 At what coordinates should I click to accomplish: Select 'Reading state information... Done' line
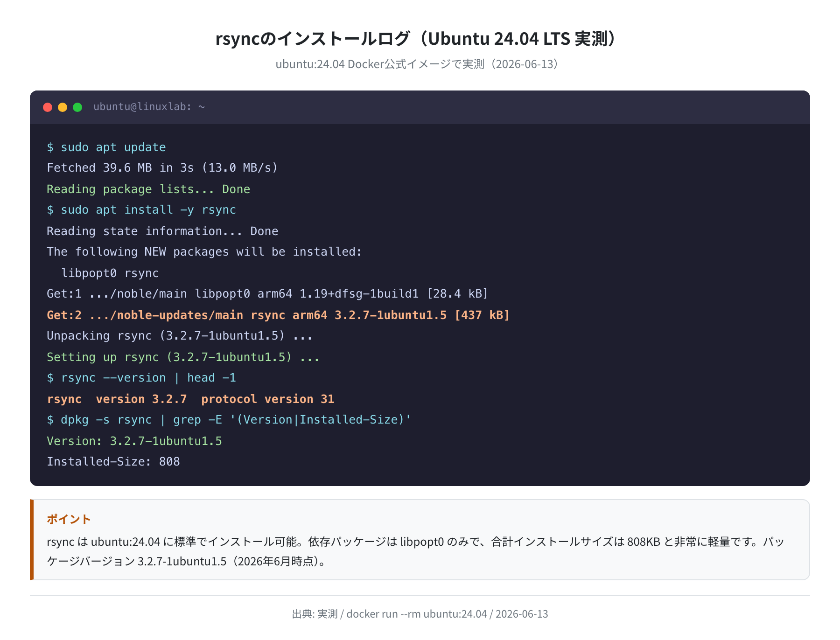[162, 231]
